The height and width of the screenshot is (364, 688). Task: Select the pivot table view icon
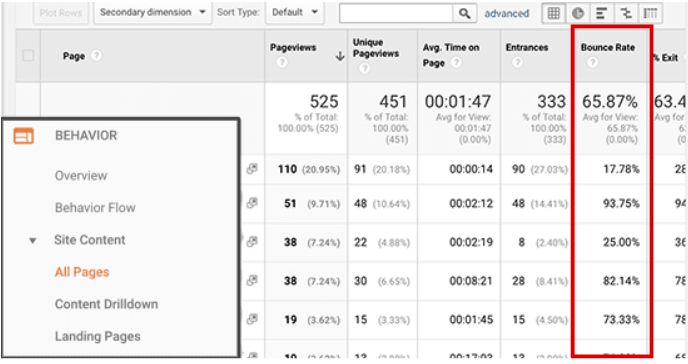pyautogui.click(x=650, y=14)
